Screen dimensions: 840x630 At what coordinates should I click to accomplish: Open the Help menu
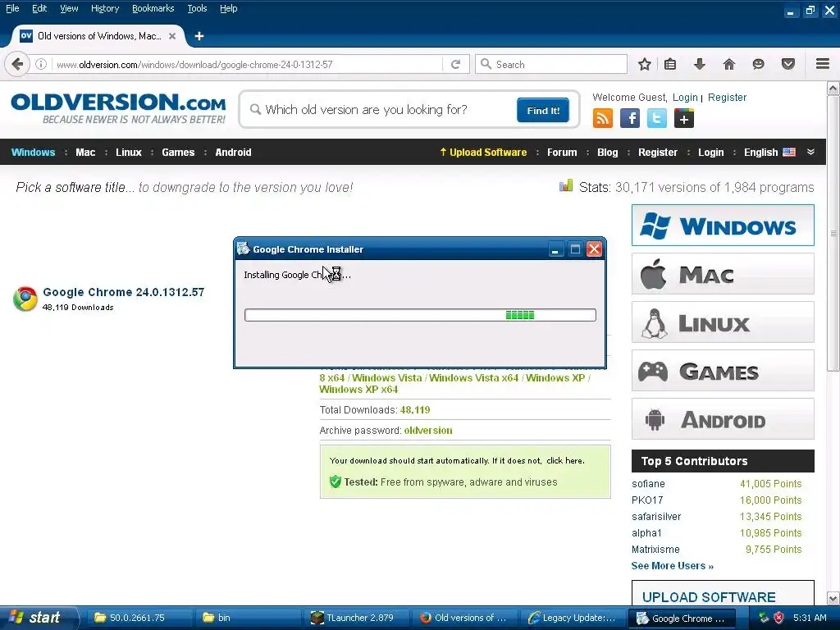pos(228,8)
